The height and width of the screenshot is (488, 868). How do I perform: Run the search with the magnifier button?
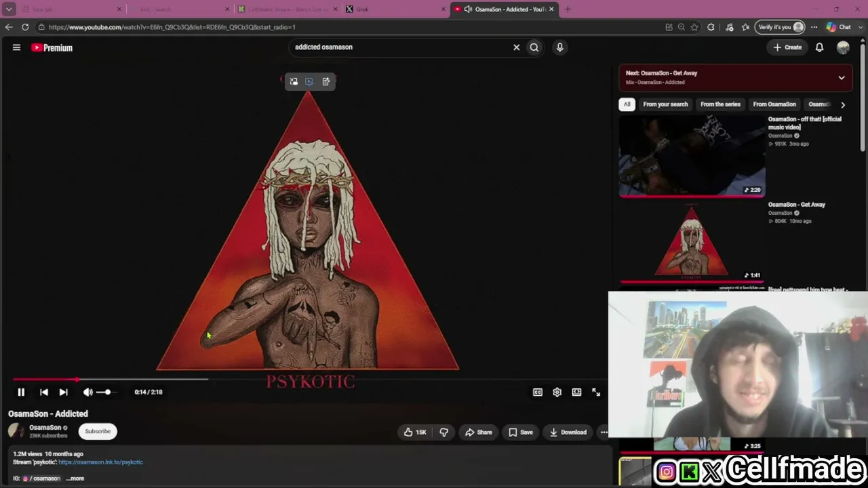[x=534, y=47]
